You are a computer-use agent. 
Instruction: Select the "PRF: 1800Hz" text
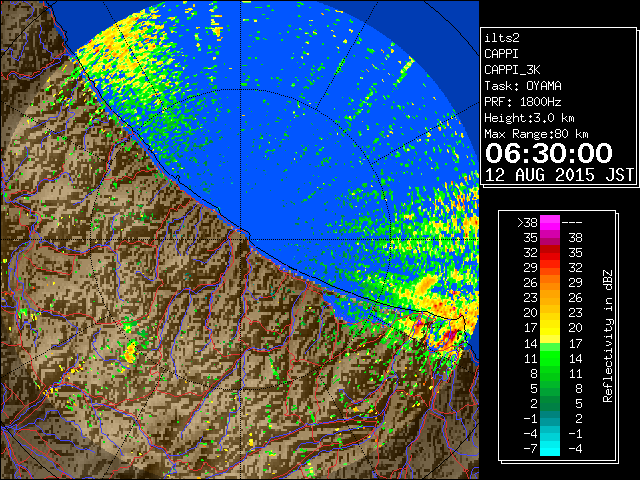click(x=522, y=102)
